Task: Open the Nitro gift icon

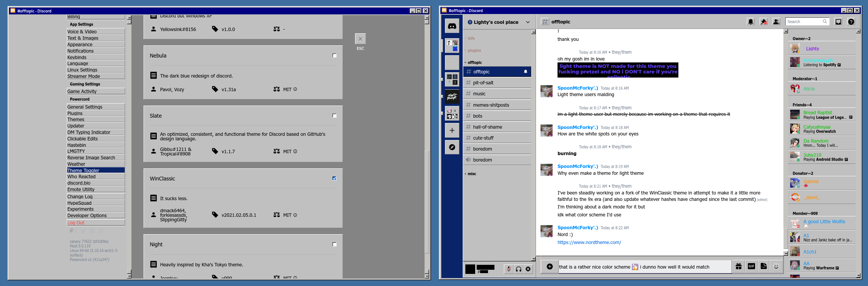Action: coord(738,266)
